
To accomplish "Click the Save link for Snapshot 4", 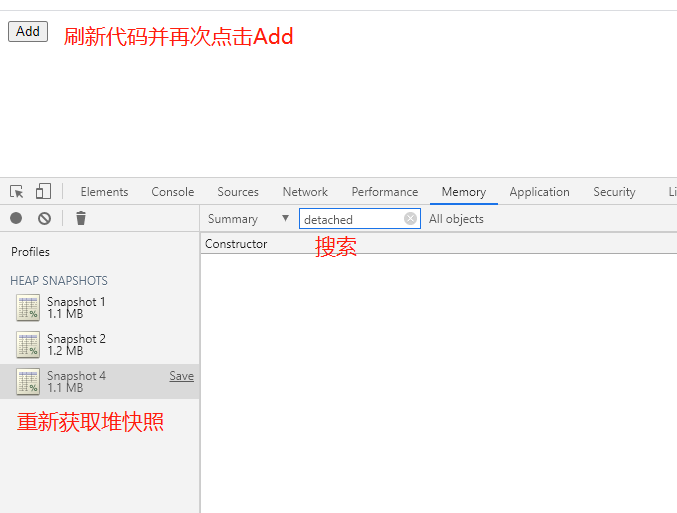I will (181, 376).
